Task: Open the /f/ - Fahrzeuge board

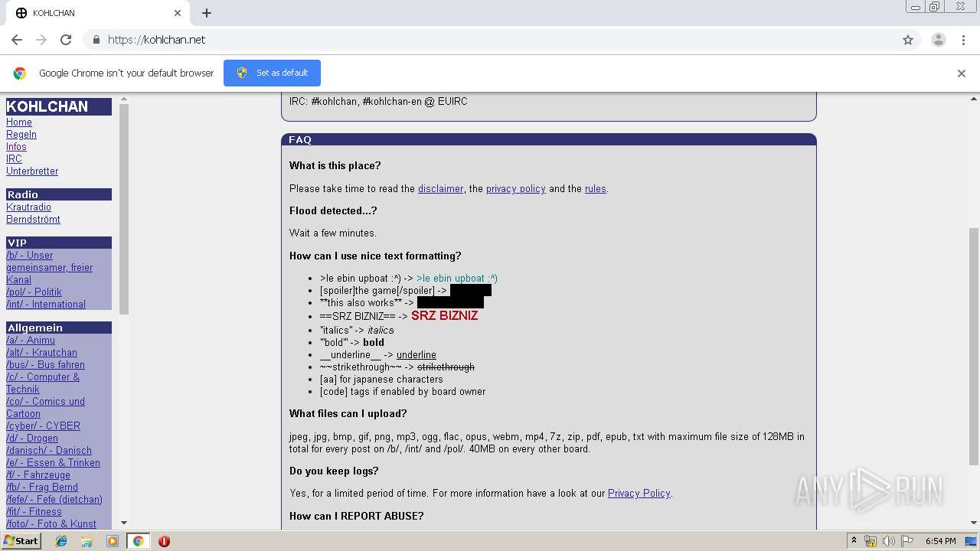Action: 38,475
